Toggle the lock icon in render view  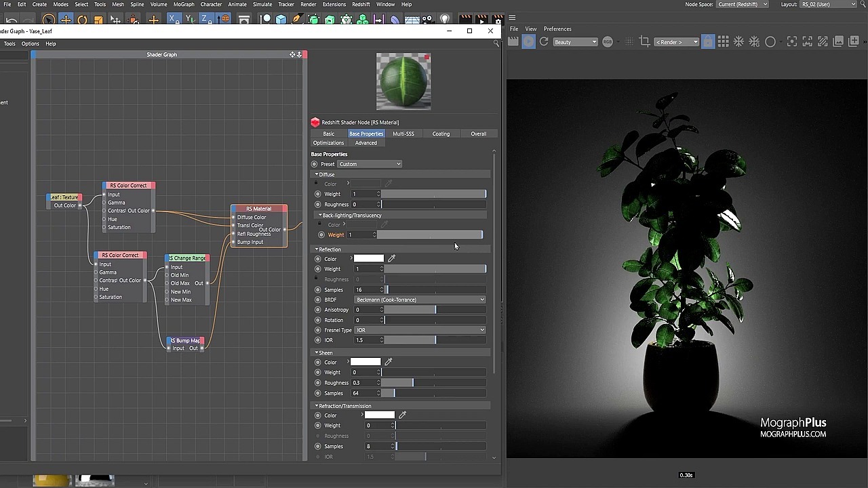click(x=707, y=42)
